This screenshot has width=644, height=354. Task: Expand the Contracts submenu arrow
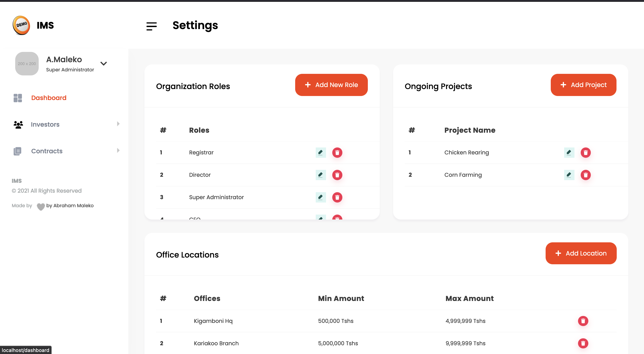[x=118, y=150]
